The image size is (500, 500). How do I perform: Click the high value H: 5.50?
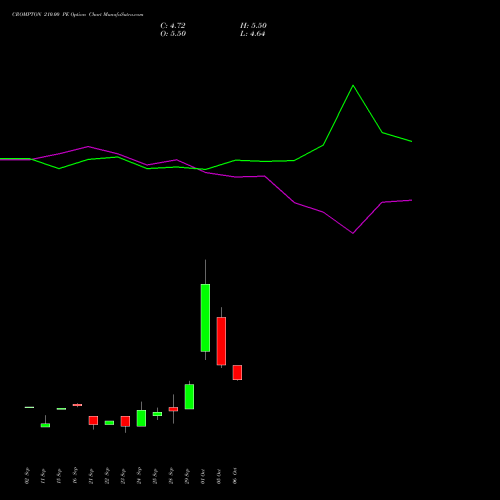point(253,26)
